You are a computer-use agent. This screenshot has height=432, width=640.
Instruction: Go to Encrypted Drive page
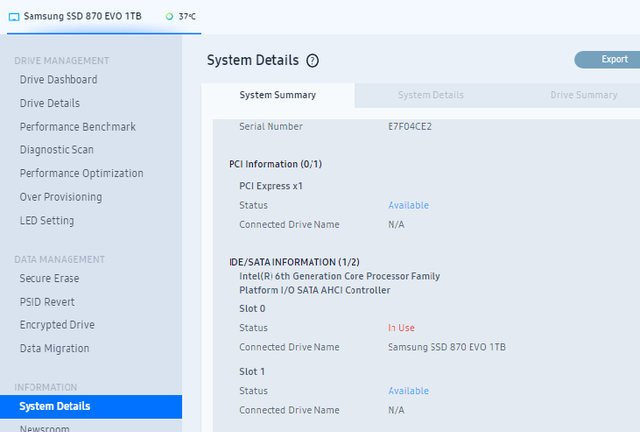pyautogui.click(x=57, y=325)
